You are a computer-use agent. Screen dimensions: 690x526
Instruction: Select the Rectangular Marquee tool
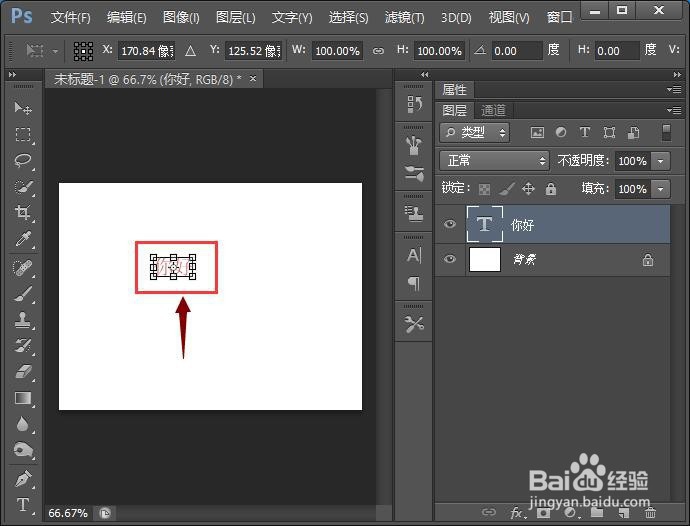tap(22, 134)
